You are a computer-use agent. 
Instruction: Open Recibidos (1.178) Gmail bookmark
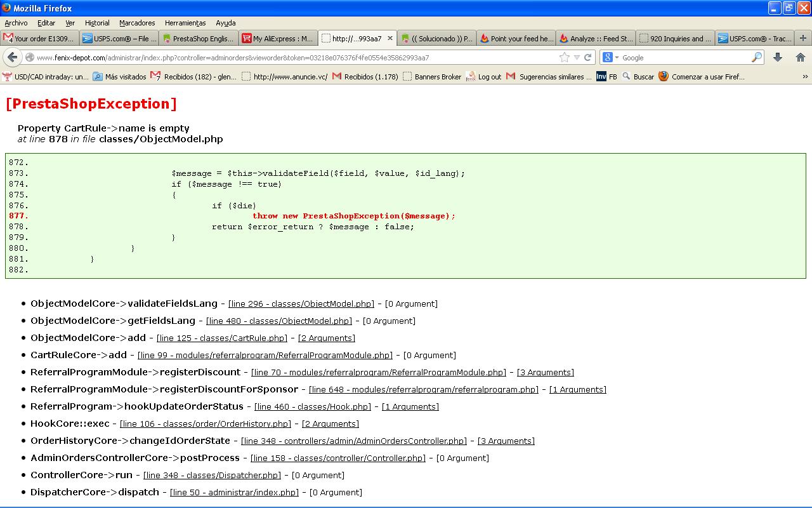pos(365,77)
